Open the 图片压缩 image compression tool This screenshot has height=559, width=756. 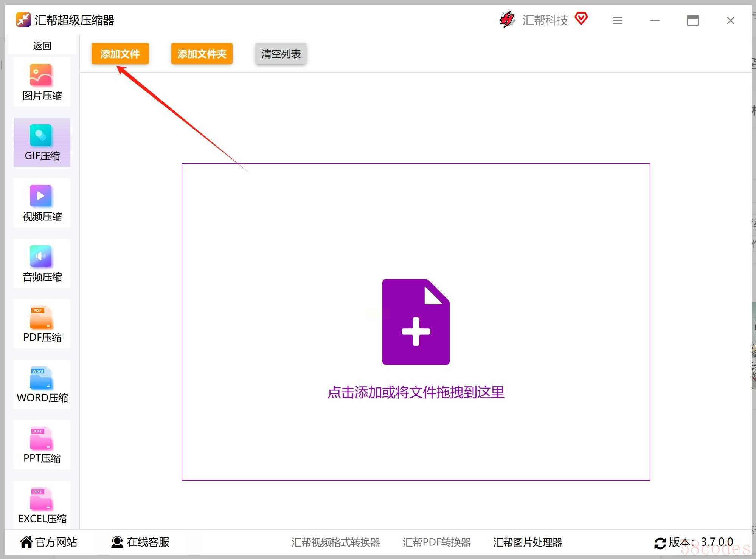42,82
